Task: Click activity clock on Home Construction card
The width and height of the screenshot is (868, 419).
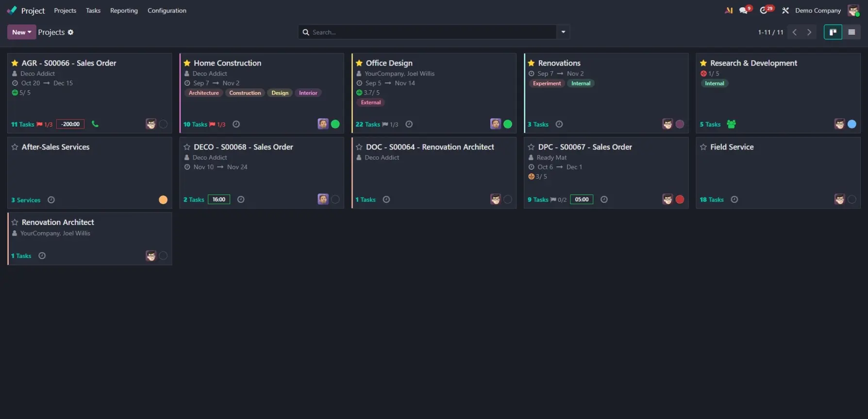Action: pyautogui.click(x=236, y=124)
